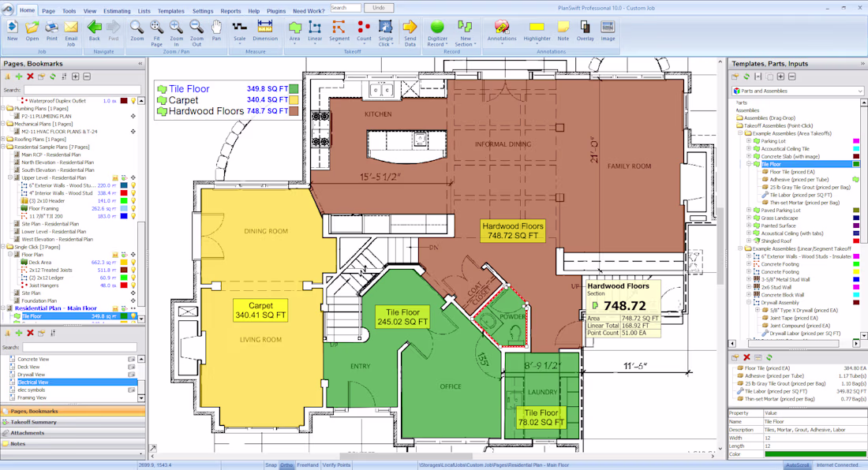Switch to Takeoff Summary panel tab
The image size is (868, 470).
pyautogui.click(x=73, y=422)
